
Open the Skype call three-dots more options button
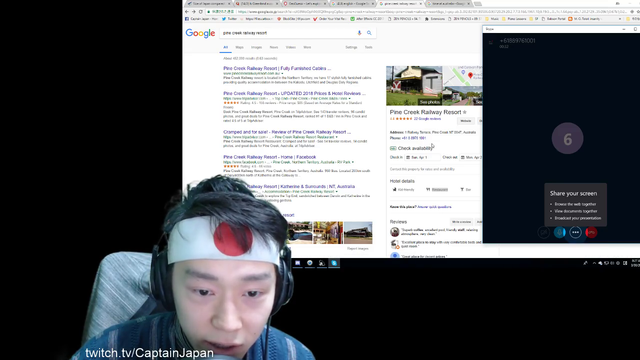coord(576,232)
